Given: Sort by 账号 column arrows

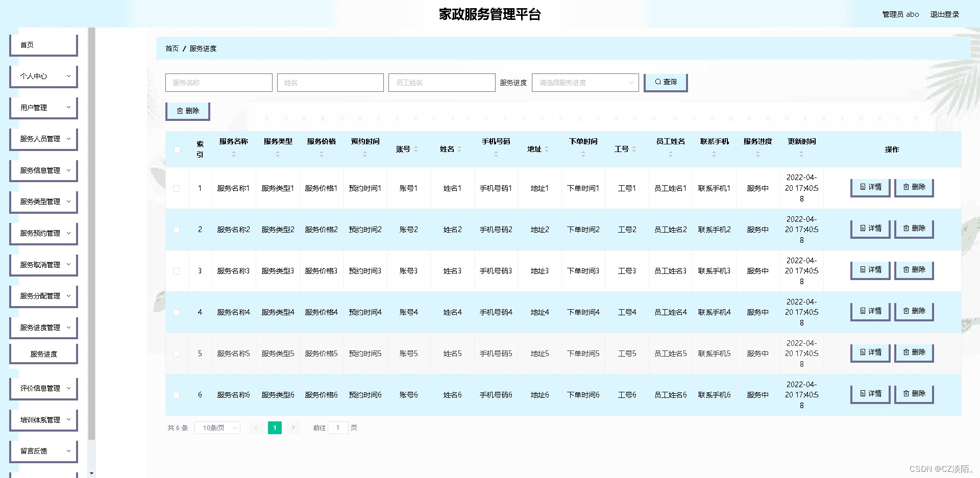Looking at the screenshot, I should (x=416, y=149).
